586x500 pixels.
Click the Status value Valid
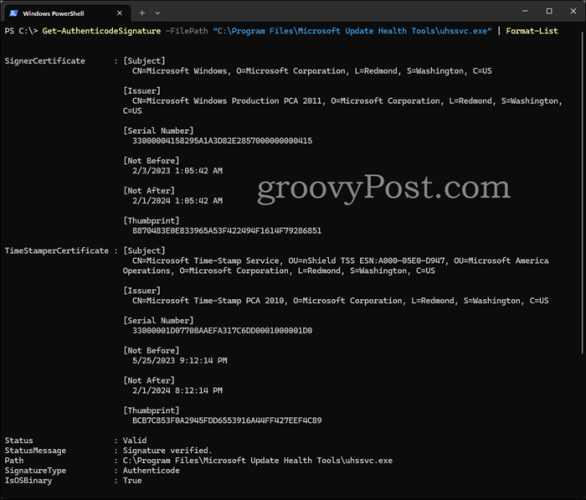tap(135, 441)
